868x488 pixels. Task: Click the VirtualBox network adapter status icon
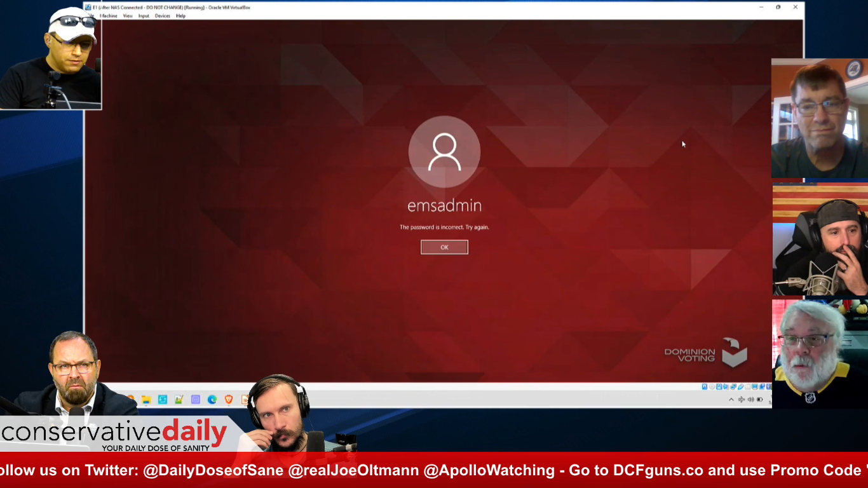(733, 386)
